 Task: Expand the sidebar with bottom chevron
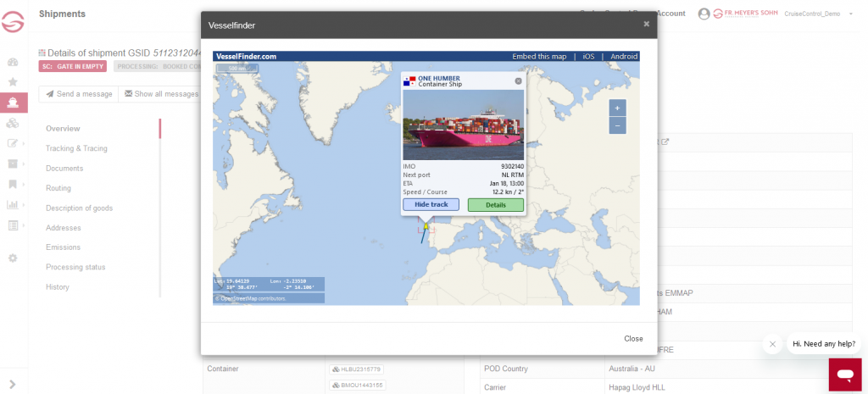click(13, 384)
